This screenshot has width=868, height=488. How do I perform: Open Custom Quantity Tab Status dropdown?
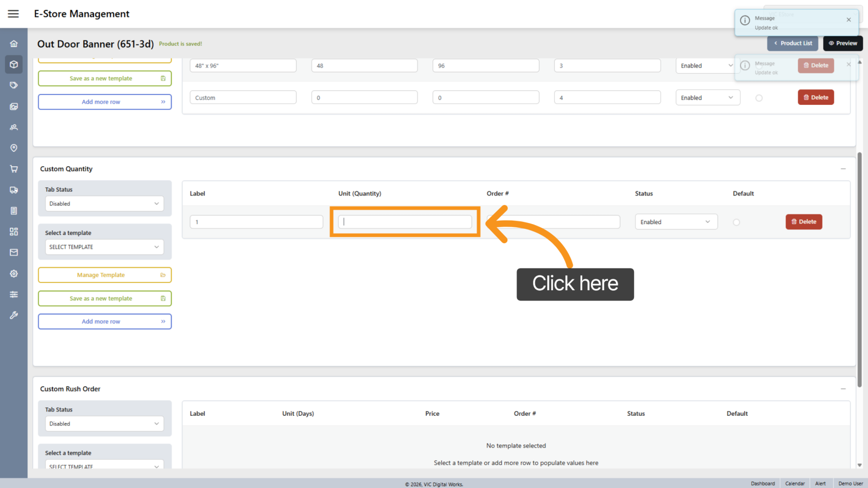point(104,203)
